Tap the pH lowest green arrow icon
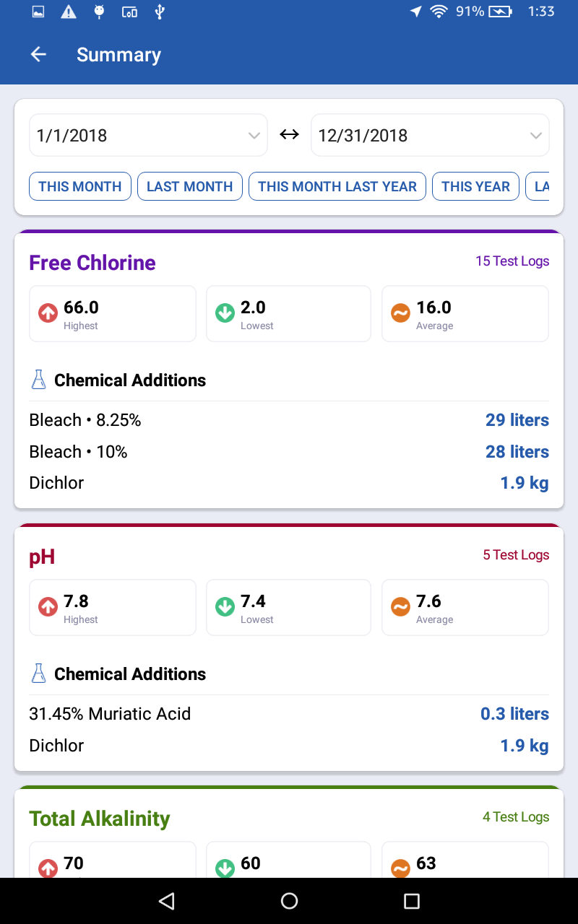This screenshot has width=578, height=924. tap(225, 607)
